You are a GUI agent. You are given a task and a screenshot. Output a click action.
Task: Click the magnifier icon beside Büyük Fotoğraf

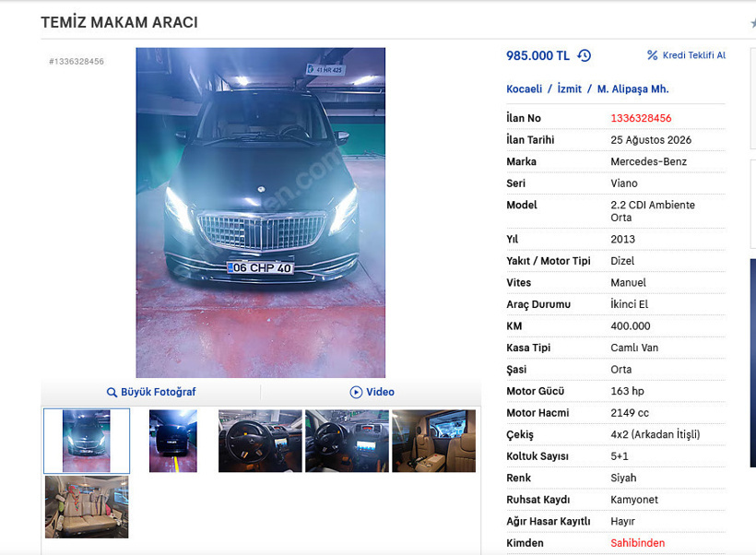point(112,393)
